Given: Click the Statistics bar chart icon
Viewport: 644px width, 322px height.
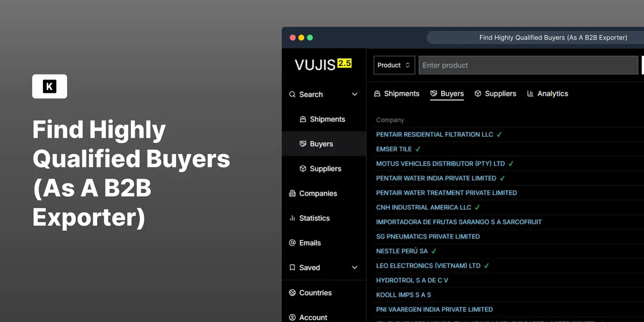Looking at the screenshot, I should [x=292, y=218].
